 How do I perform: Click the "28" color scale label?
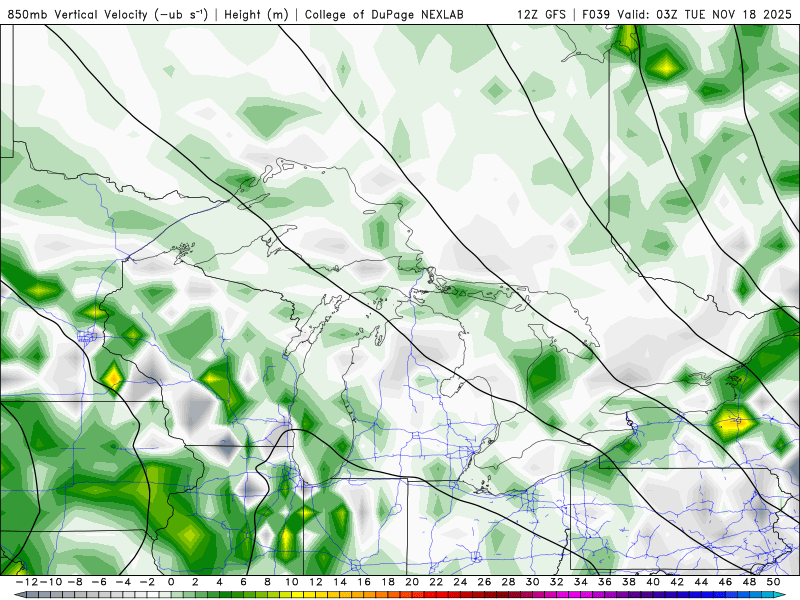[509, 582]
